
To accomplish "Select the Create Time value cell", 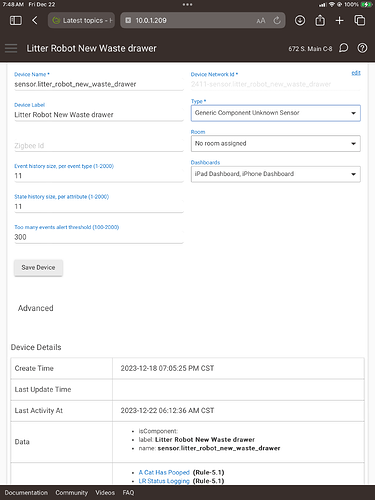I will click(x=238, y=368).
